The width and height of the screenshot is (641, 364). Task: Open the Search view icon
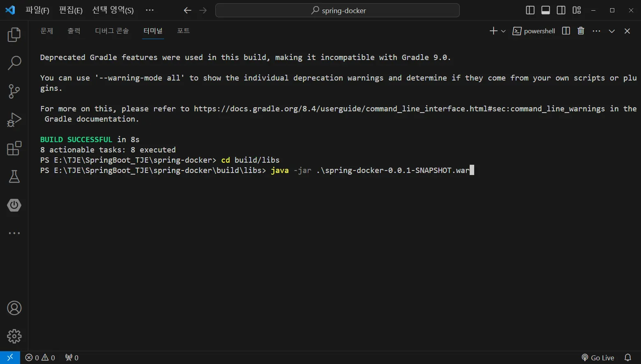click(x=14, y=63)
